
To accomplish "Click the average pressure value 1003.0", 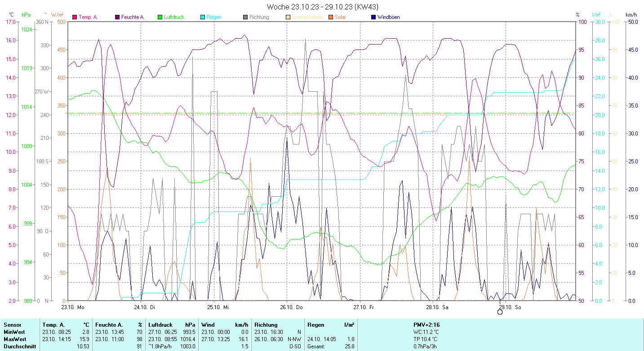I will [187, 346].
